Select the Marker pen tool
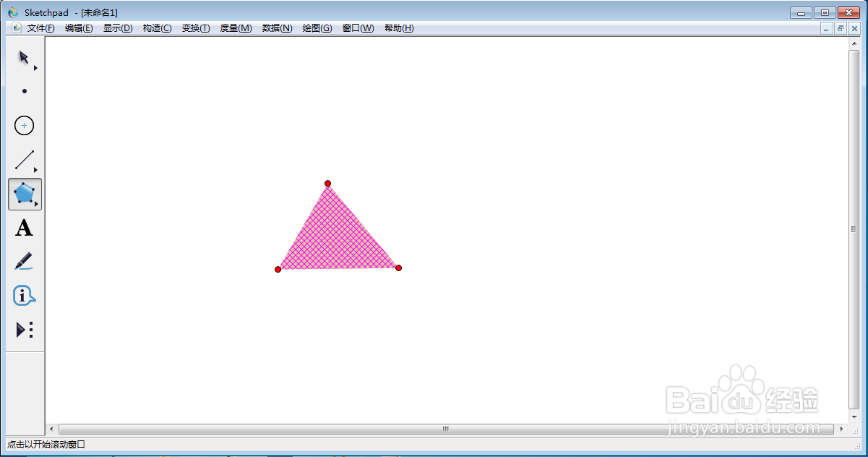 click(x=25, y=262)
